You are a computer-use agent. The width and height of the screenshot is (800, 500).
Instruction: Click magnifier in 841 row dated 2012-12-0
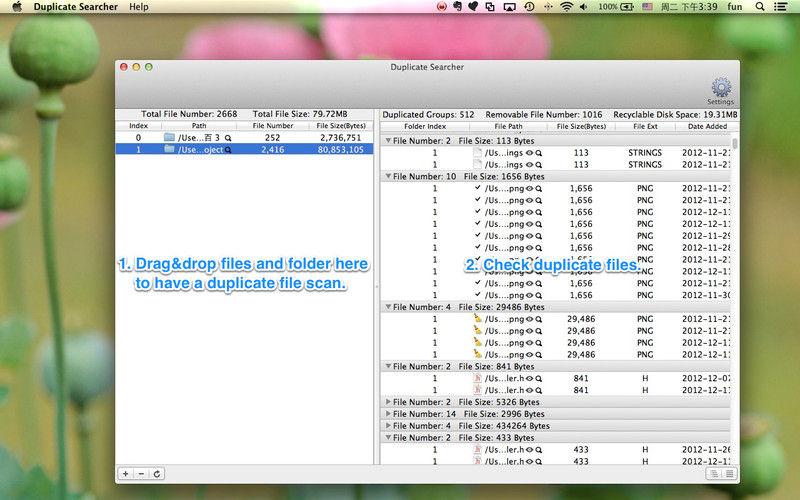(x=539, y=379)
